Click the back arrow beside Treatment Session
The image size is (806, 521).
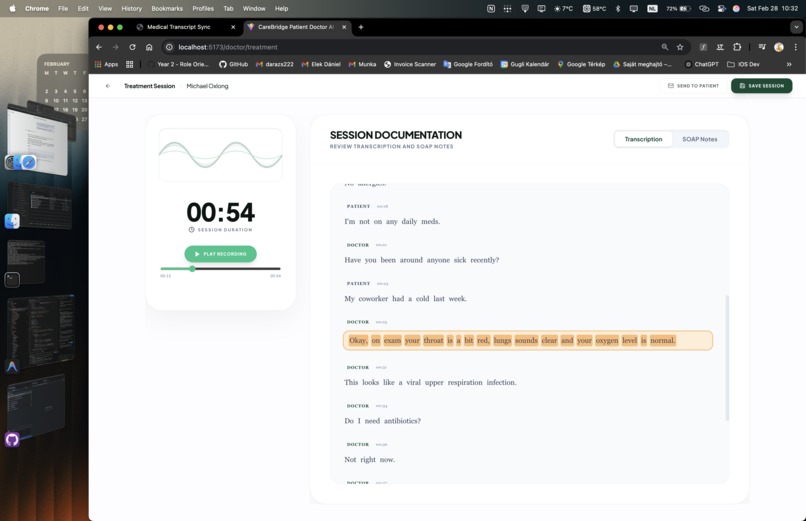coord(108,86)
